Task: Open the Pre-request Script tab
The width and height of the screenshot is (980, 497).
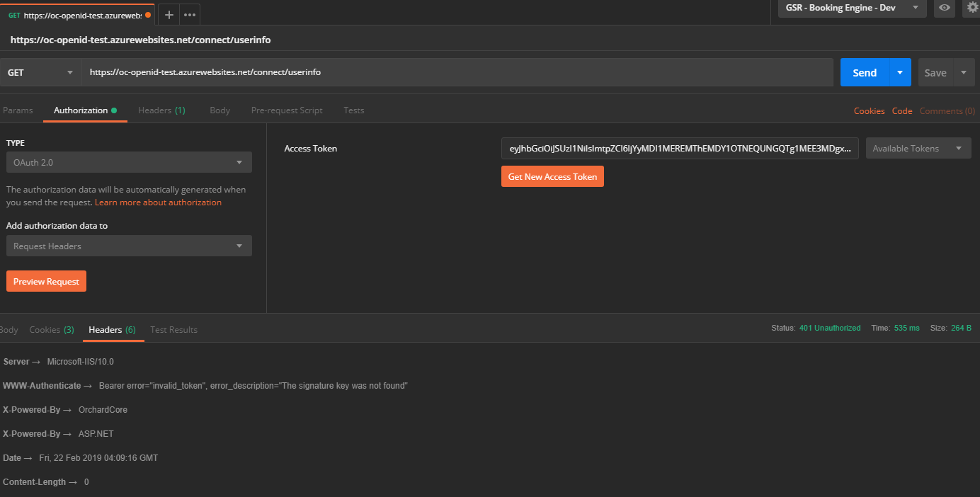Action: click(286, 110)
